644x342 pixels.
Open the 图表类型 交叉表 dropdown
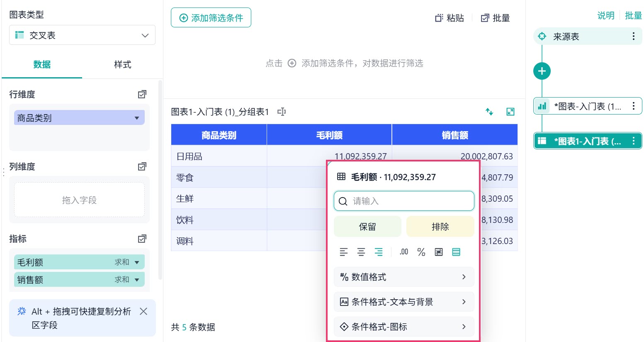click(x=82, y=35)
